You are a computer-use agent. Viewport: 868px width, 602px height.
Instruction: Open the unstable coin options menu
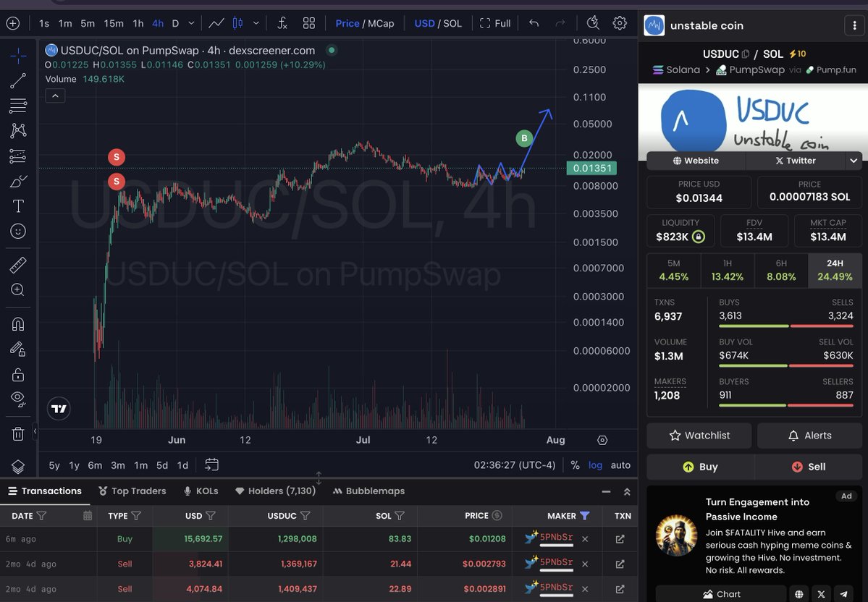click(x=855, y=25)
